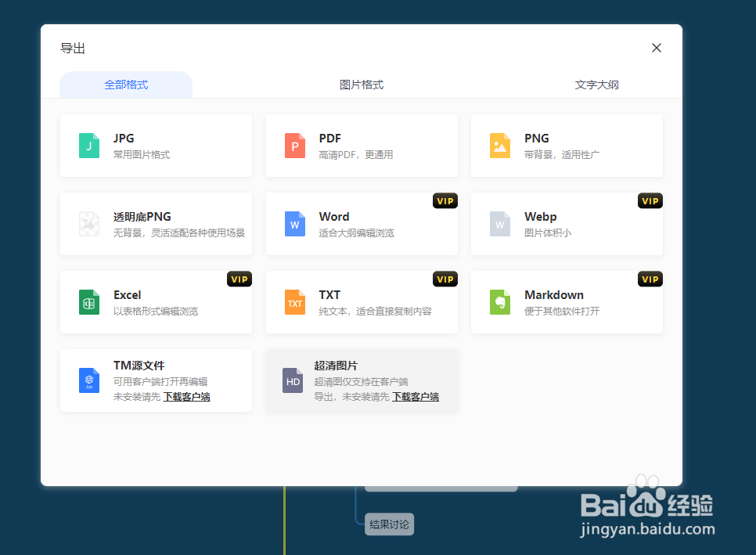756x555 pixels.
Task: Click the green JPG file icon
Action: (x=89, y=146)
